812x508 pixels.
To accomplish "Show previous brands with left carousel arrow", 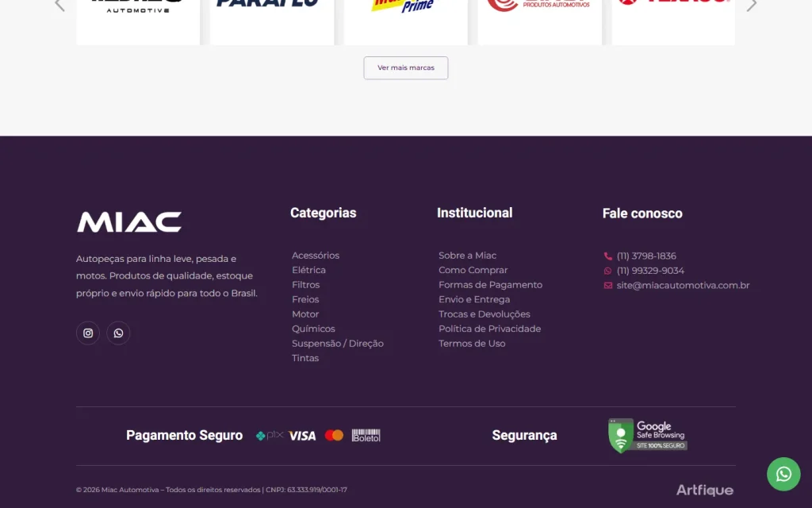I will click(x=59, y=6).
